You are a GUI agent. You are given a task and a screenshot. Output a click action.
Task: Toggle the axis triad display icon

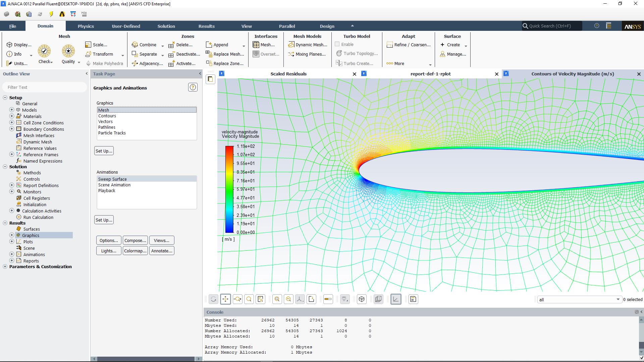coord(396,299)
